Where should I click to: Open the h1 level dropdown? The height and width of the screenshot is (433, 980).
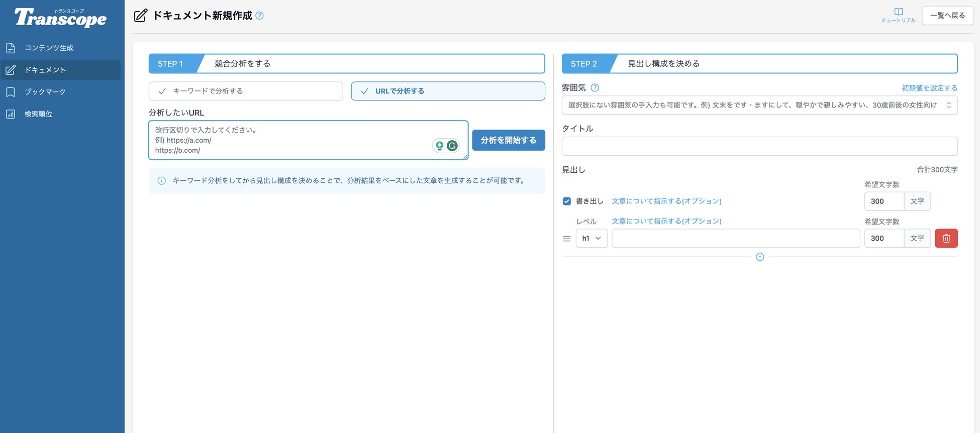pyautogui.click(x=592, y=239)
